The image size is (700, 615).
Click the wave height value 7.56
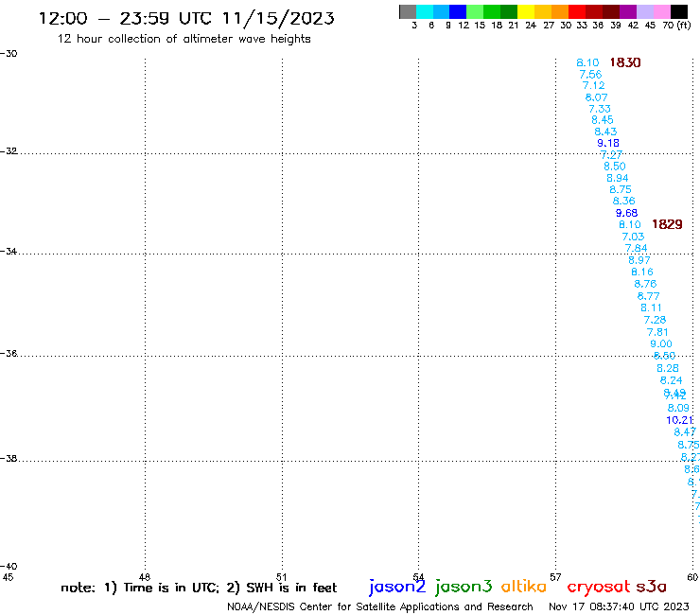pyautogui.click(x=590, y=74)
